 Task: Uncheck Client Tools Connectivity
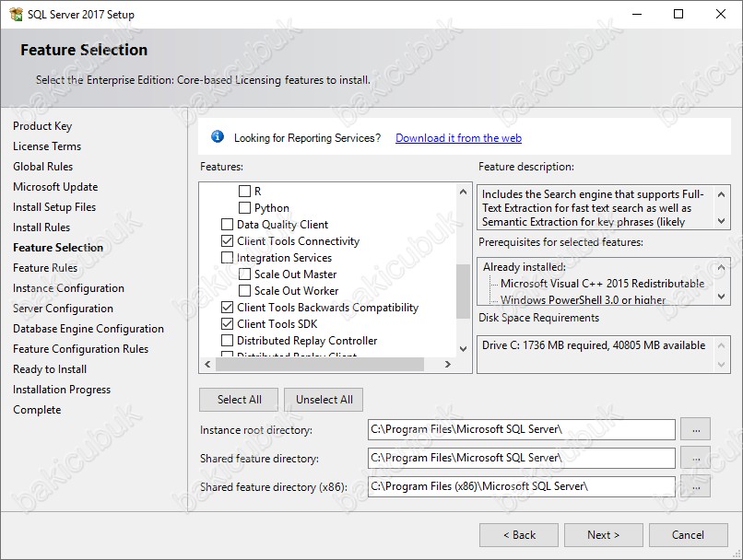[x=228, y=241]
